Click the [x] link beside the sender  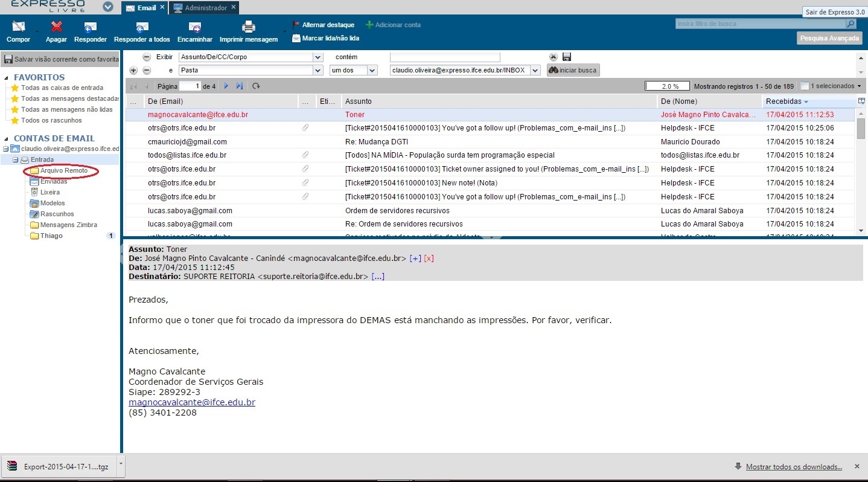pyautogui.click(x=429, y=259)
